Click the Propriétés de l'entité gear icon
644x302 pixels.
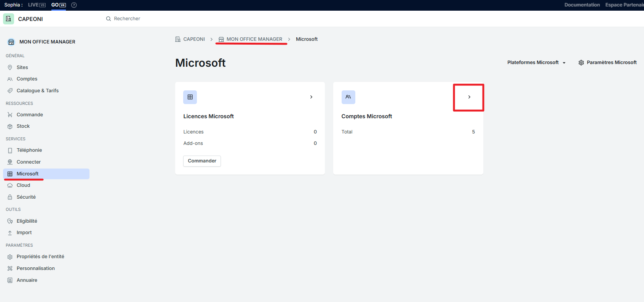[10, 257]
